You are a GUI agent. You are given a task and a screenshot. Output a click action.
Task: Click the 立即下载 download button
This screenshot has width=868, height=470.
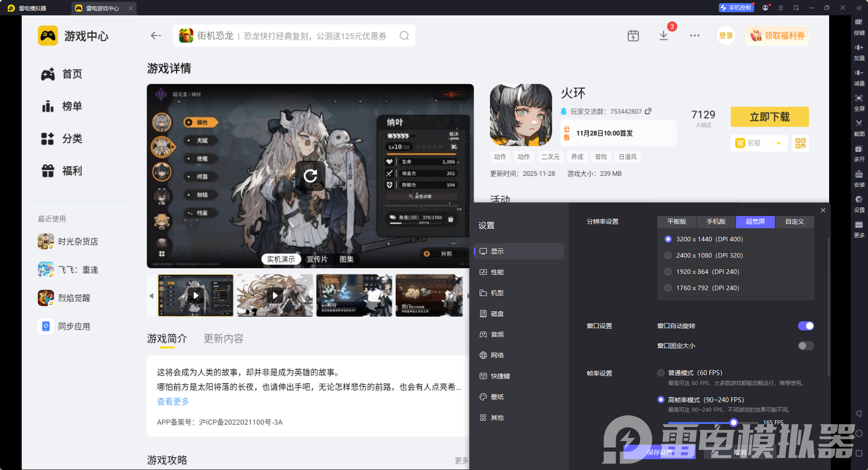click(x=769, y=117)
